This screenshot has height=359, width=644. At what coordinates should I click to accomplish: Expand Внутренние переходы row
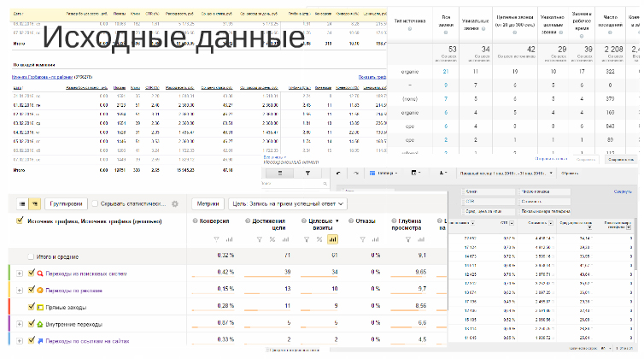pyautogui.click(x=20, y=324)
